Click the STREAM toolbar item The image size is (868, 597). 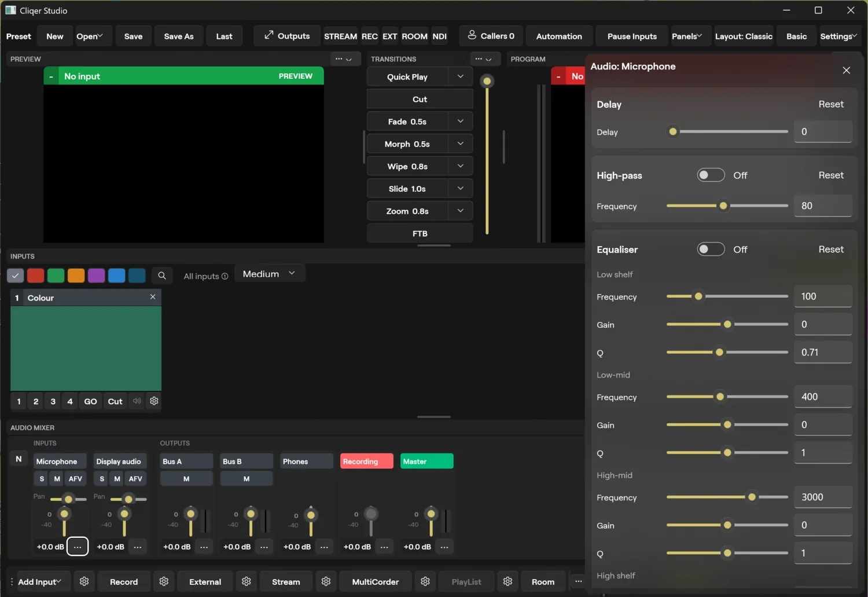tap(340, 36)
